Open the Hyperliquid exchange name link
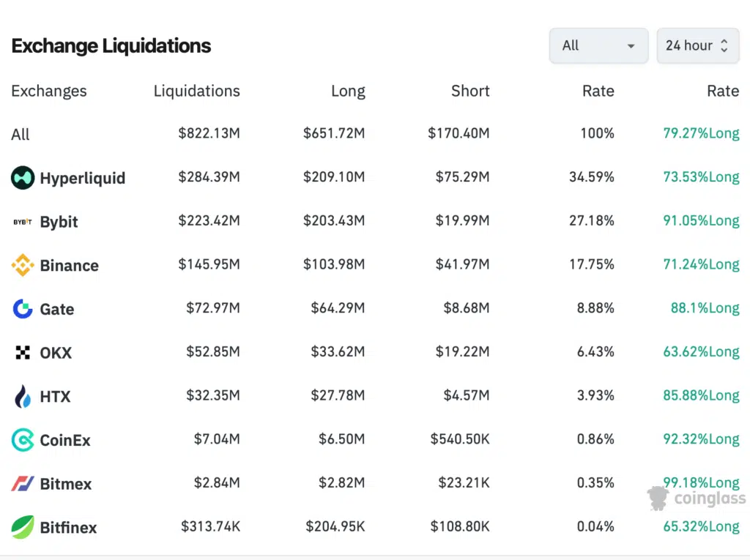This screenshot has height=560, width=750. 83,178
